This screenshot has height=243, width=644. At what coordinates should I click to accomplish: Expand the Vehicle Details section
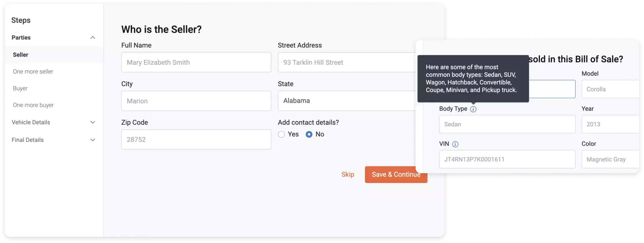pyautogui.click(x=93, y=122)
